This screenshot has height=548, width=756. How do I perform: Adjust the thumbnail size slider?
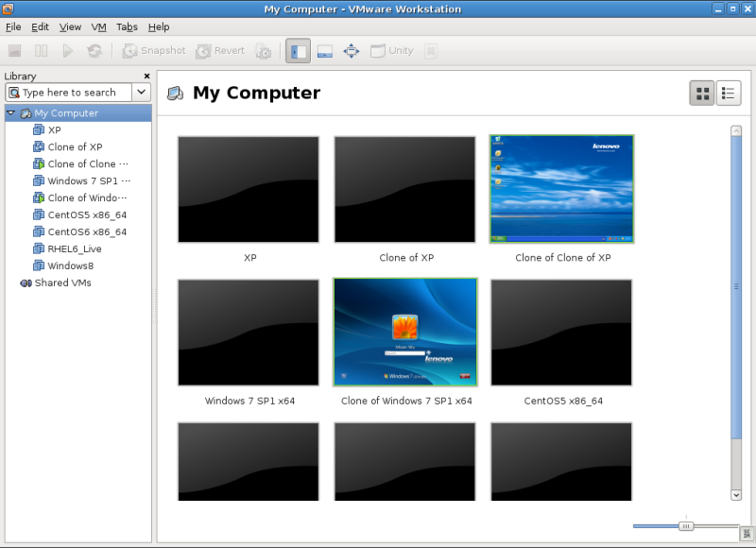[x=687, y=527]
